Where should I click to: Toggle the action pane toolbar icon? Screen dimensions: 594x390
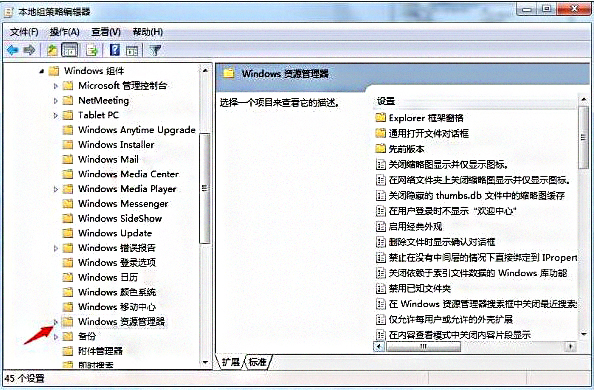[132, 50]
